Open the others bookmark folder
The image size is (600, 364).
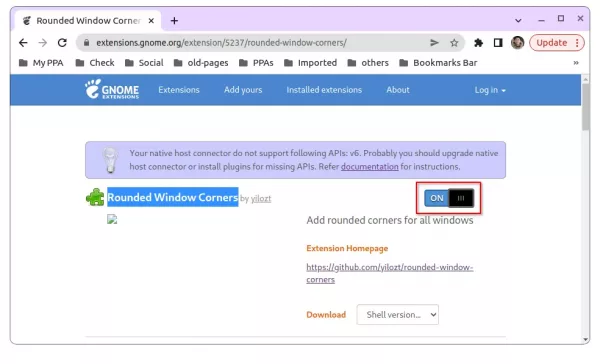click(x=368, y=63)
